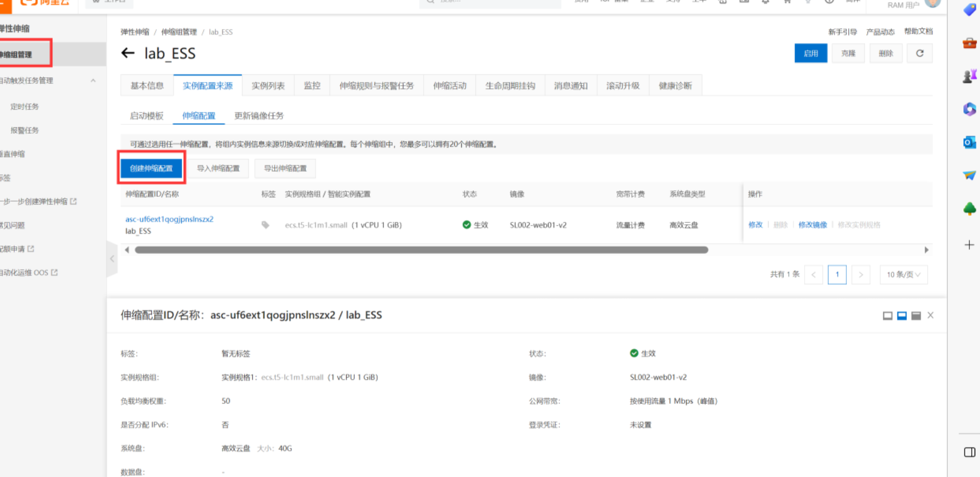Go to the next page of results

(x=861, y=275)
